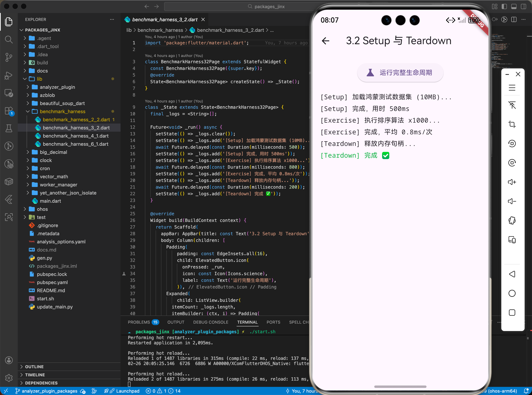Open the Extensions view

(x=9, y=111)
